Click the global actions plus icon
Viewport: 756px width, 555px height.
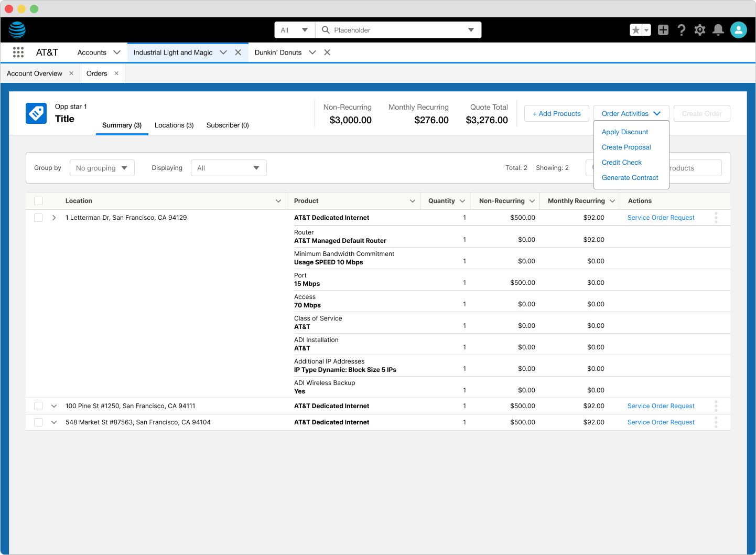pos(663,30)
